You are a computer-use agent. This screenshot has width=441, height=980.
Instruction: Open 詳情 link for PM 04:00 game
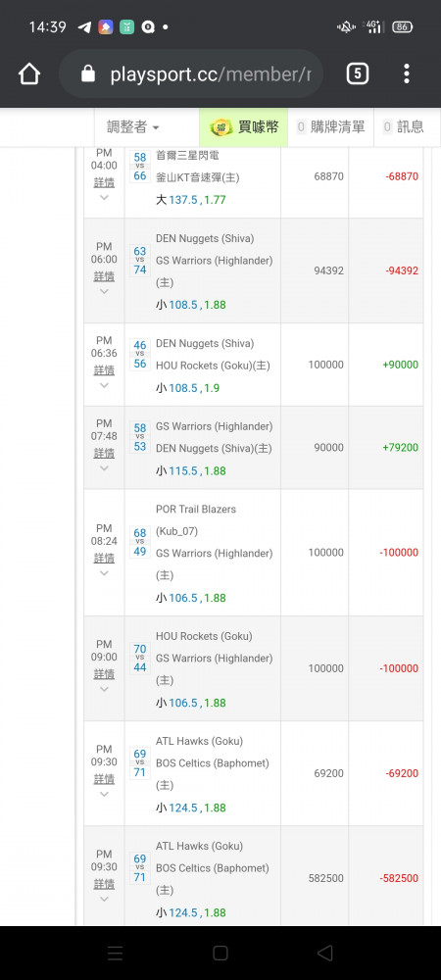104,182
